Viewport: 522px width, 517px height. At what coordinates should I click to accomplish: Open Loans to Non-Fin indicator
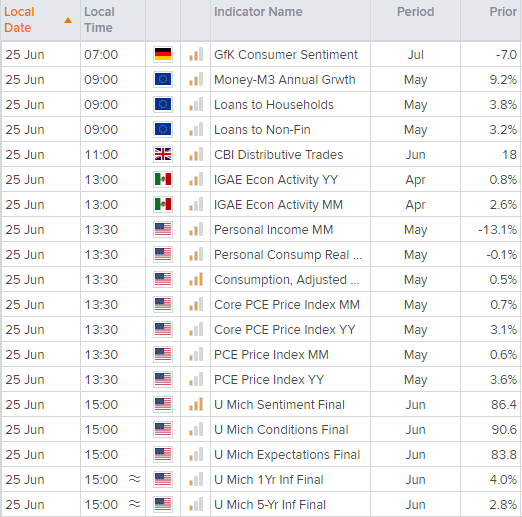click(x=262, y=130)
